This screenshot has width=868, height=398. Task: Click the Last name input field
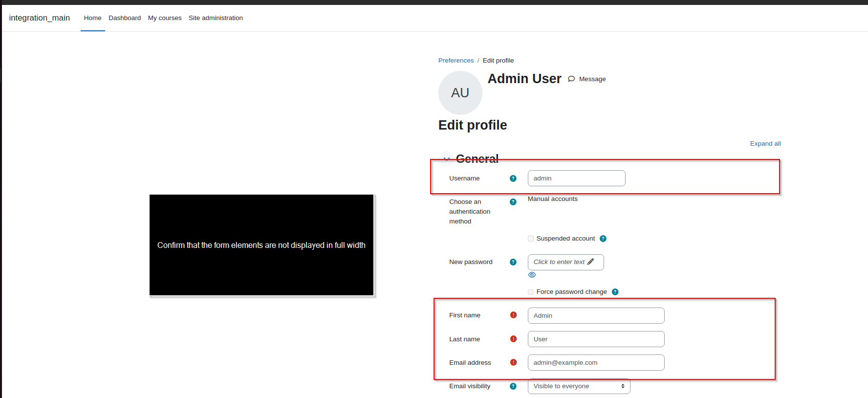tap(596, 339)
